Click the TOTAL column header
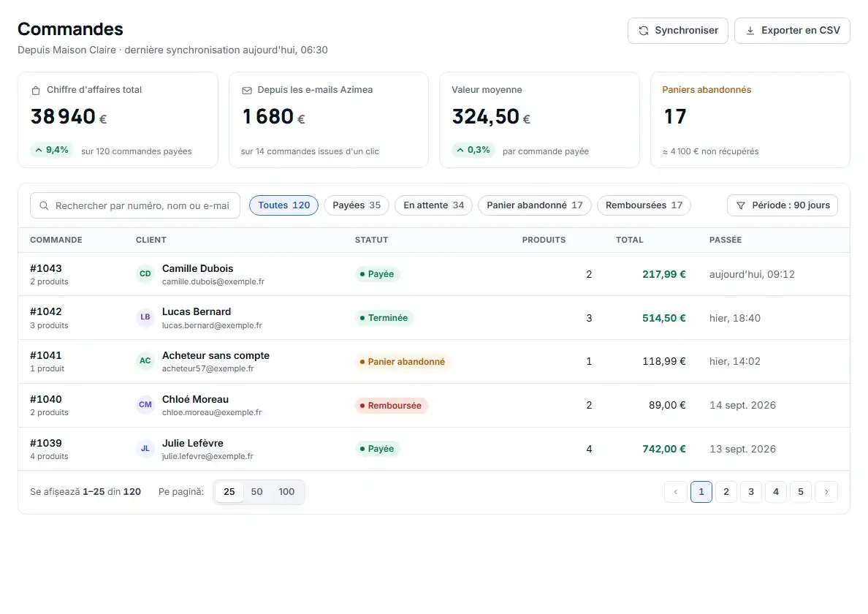This screenshot has height=614, width=868. click(629, 240)
